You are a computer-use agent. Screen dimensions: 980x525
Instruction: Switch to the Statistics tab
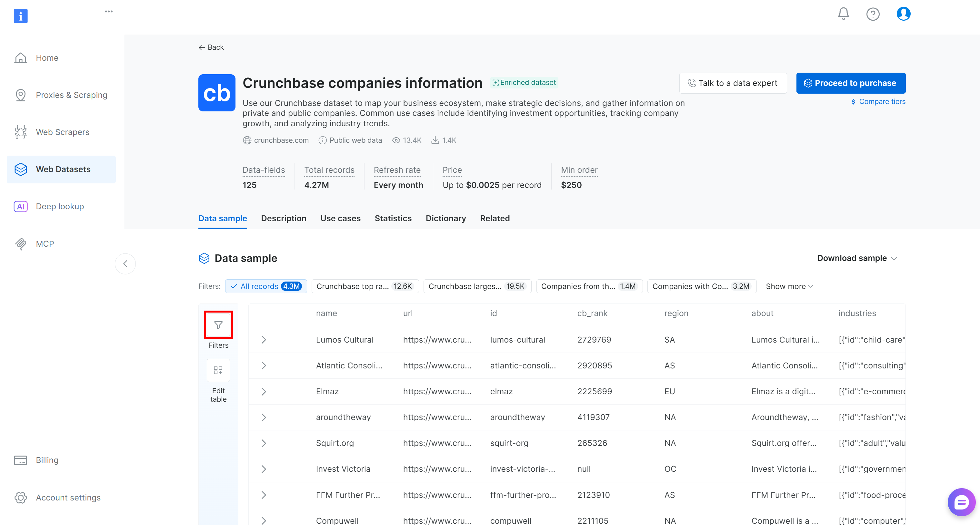[393, 218]
